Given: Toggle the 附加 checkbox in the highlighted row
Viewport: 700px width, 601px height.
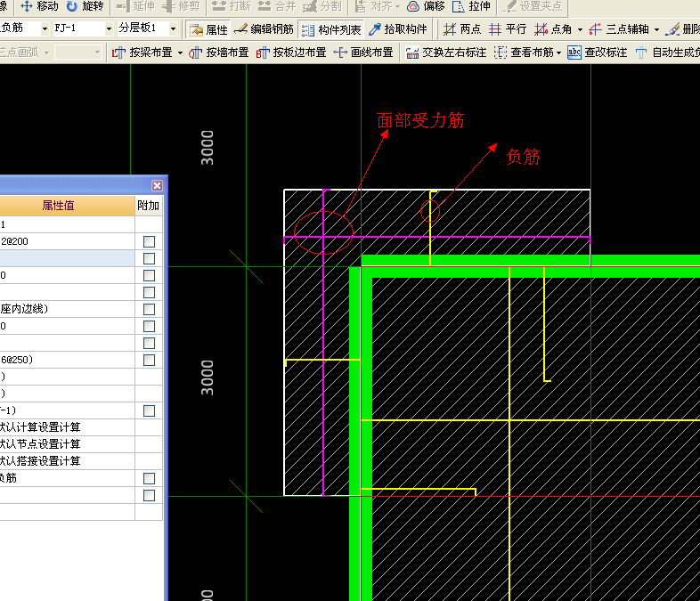Looking at the screenshot, I should click(149, 259).
